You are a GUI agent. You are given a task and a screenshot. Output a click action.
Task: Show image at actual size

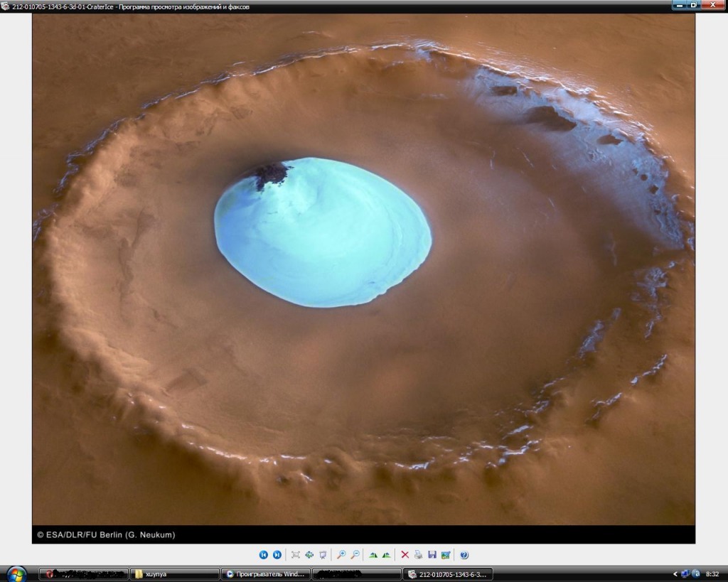pos(309,554)
